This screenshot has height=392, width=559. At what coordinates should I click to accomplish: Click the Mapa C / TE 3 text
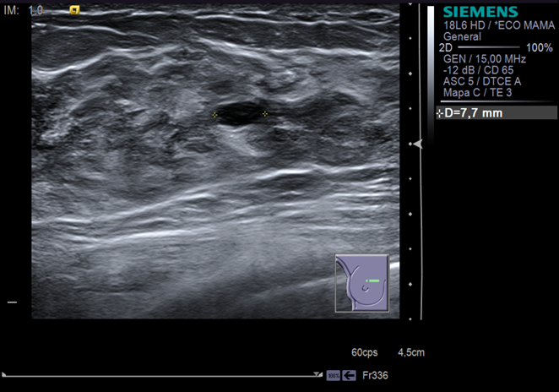click(477, 93)
